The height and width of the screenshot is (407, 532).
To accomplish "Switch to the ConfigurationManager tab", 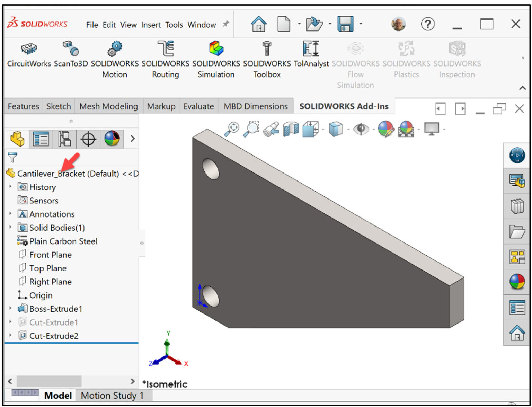I will [64, 139].
